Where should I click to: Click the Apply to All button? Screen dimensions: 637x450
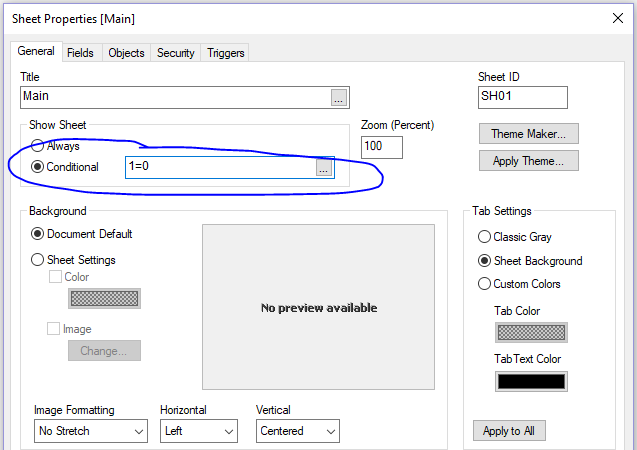pyautogui.click(x=509, y=431)
